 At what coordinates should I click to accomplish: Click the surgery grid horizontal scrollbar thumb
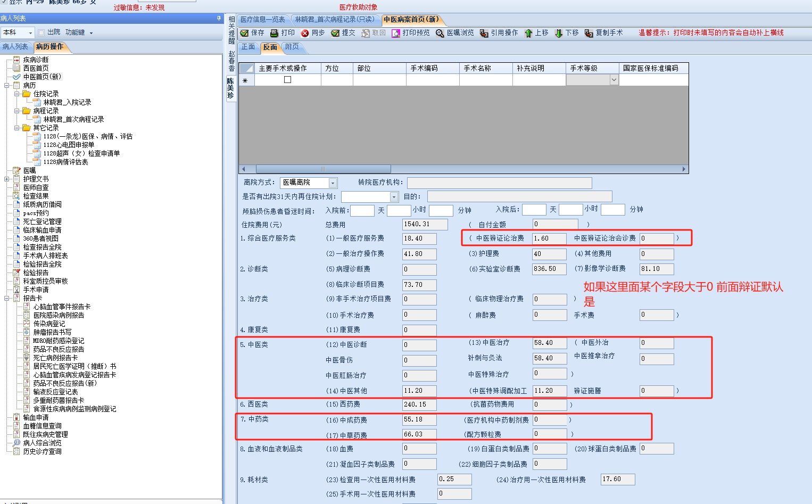(x=324, y=169)
